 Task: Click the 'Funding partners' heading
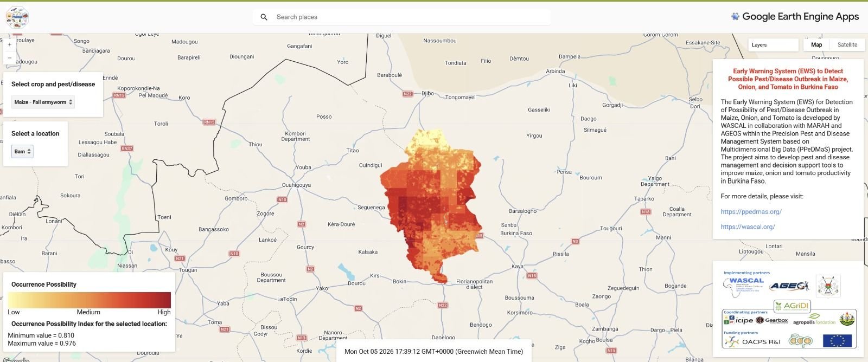click(741, 333)
